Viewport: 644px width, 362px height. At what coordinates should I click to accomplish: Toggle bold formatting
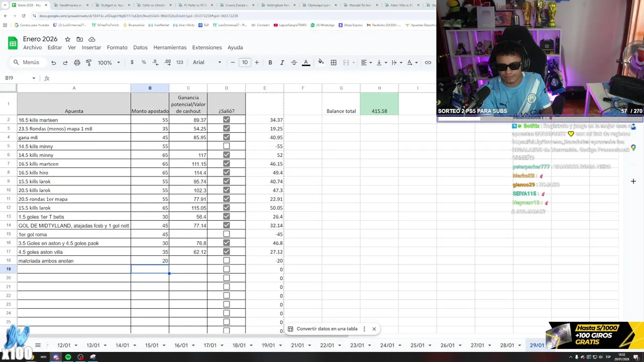tap(270, 62)
